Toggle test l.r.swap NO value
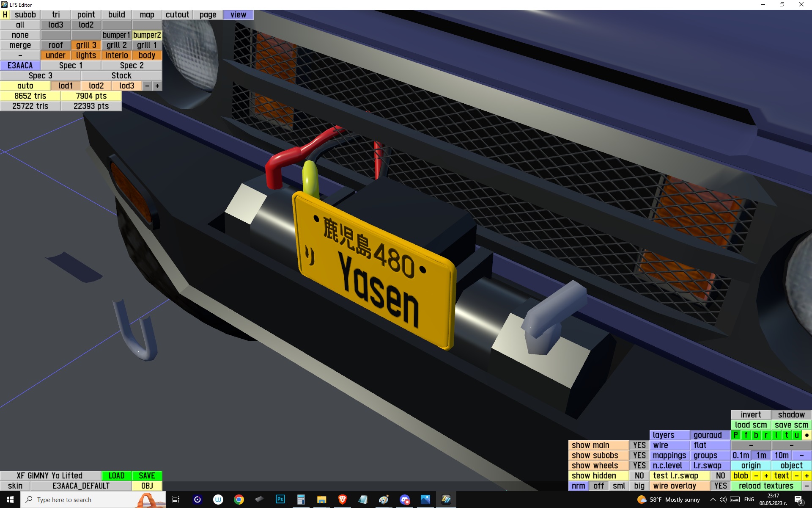 click(x=720, y=475)
